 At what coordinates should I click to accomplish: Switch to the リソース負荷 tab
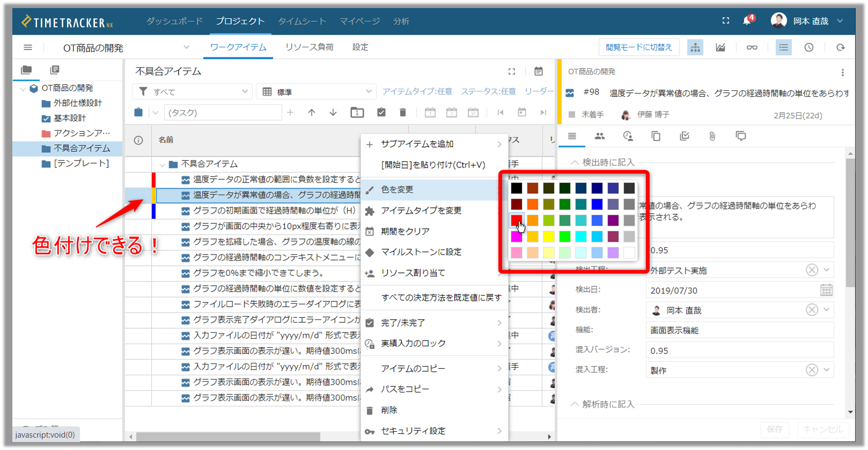point(309,47)
